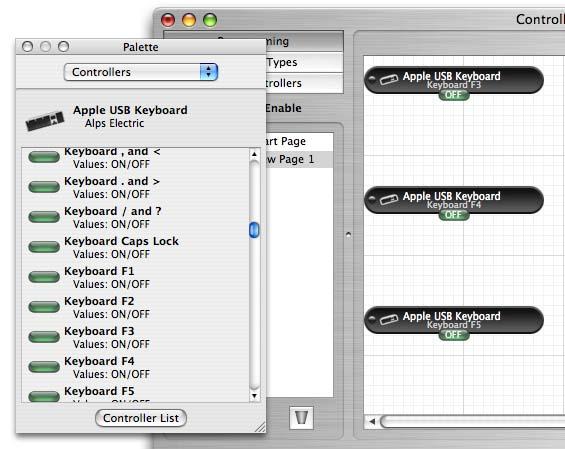Click the 'Keyboard F4' palette entry text

coord(99,361)
